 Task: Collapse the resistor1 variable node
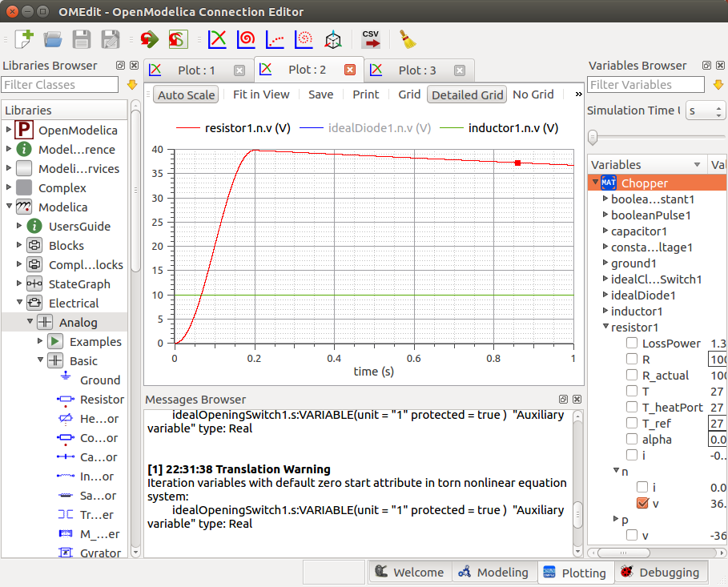point(605,327)
